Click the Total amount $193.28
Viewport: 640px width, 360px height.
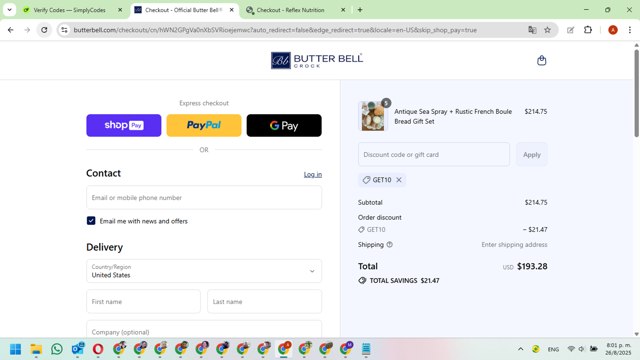click(x=532, y=266)
